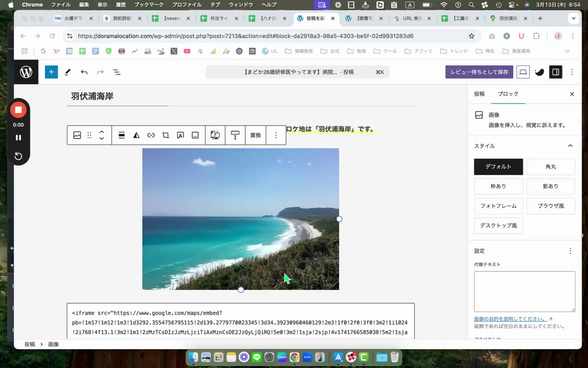The image size is (588, 368).
Task: Click the block drag handle icon
Action: [90, 135]
